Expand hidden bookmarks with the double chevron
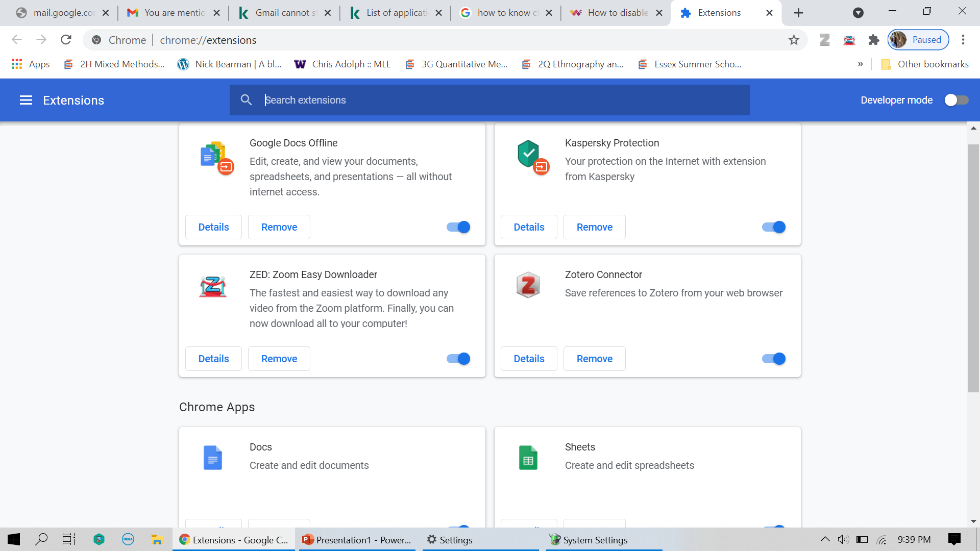The height and width of the screenshot is (551, 980). [x=861, y=64]
